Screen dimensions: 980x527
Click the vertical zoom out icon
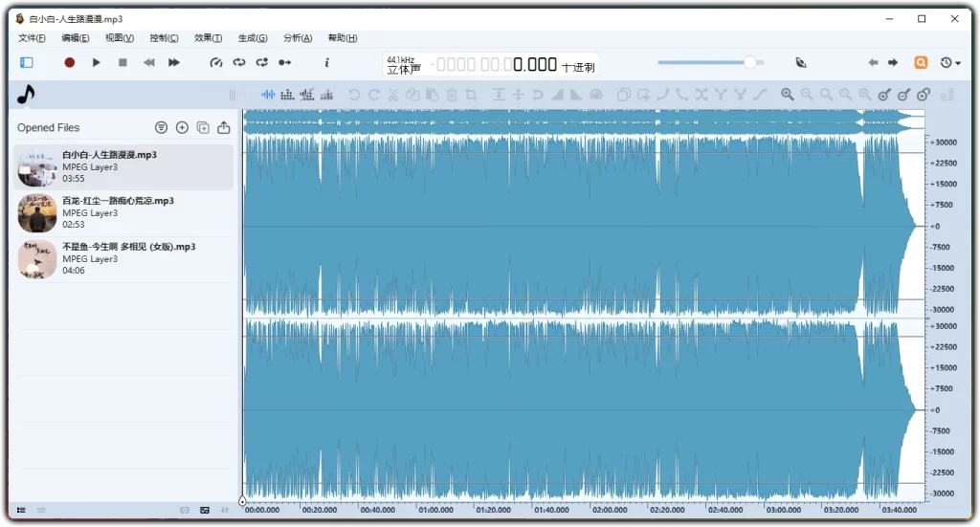(903, 95)
